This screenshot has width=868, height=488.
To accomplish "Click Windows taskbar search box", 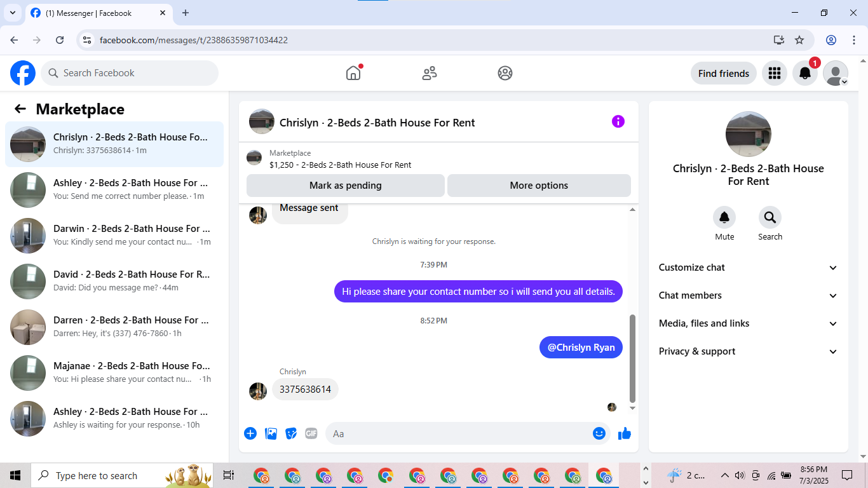I will pyautogui.click(x=121, y=475).
